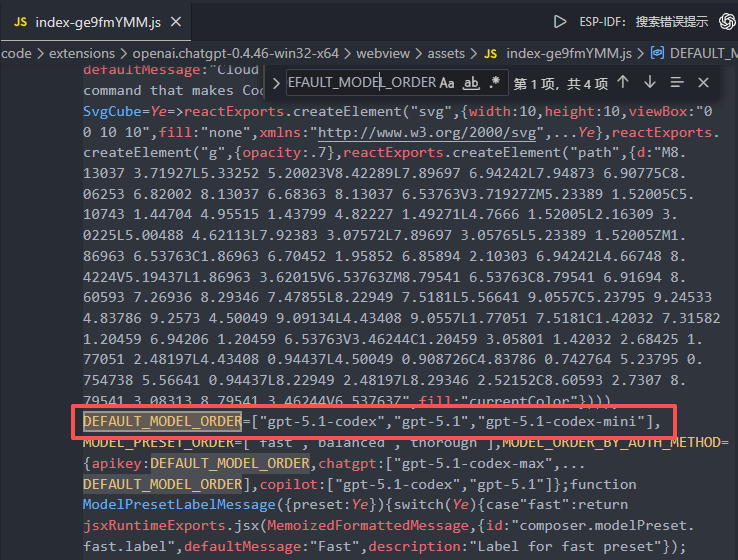Screen dimensions: 738x560
Task: Click the Run play icon in title bar
Action: point(561,21)
